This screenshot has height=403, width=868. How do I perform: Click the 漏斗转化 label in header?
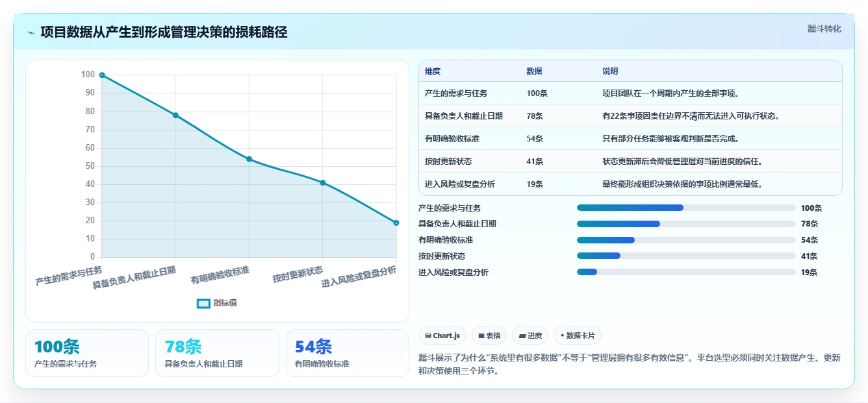[x=824, y=29]
